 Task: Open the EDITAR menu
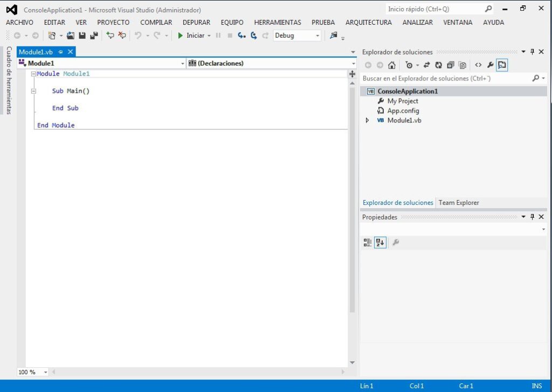coord(54,23)
